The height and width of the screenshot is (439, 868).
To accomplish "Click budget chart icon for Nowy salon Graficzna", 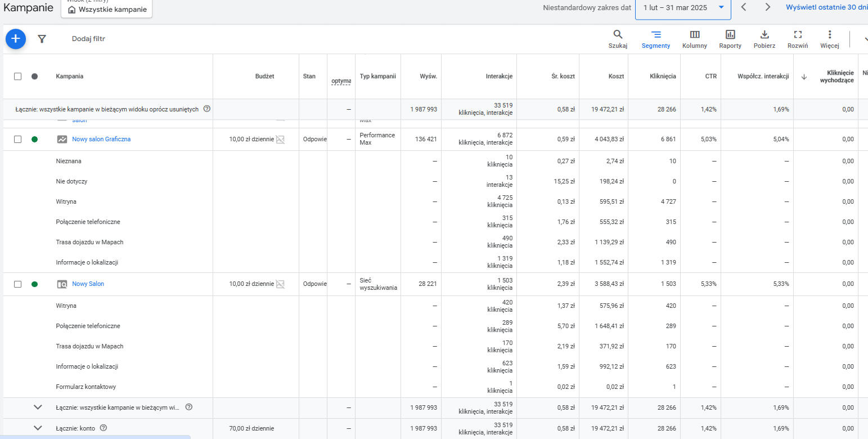I will pos(280,140).
